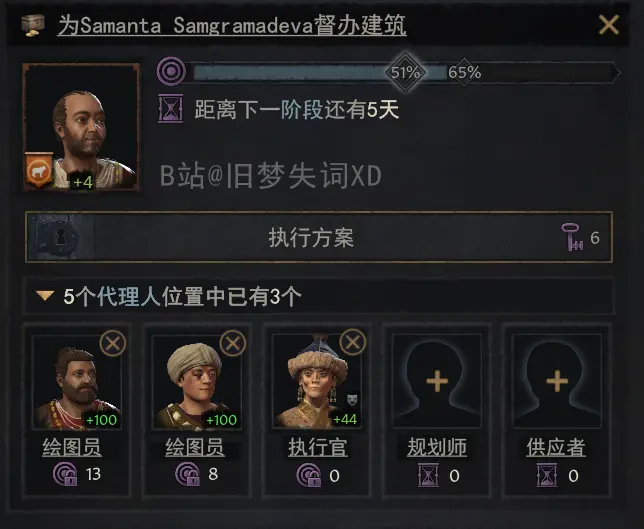Click the hourglass next phase icon
644x529 pixels.
pyautogui.click(x=170, y=109)
